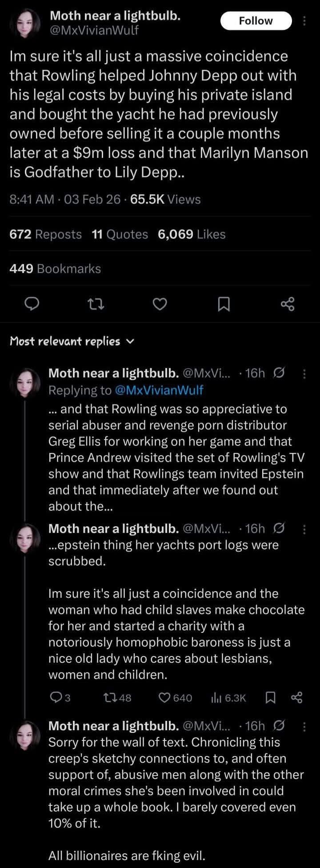This screenshot has height=868, width=320.
Task: Open three-dot menu on 'Sorry for the wall' reply
Action: coord(304,726)
